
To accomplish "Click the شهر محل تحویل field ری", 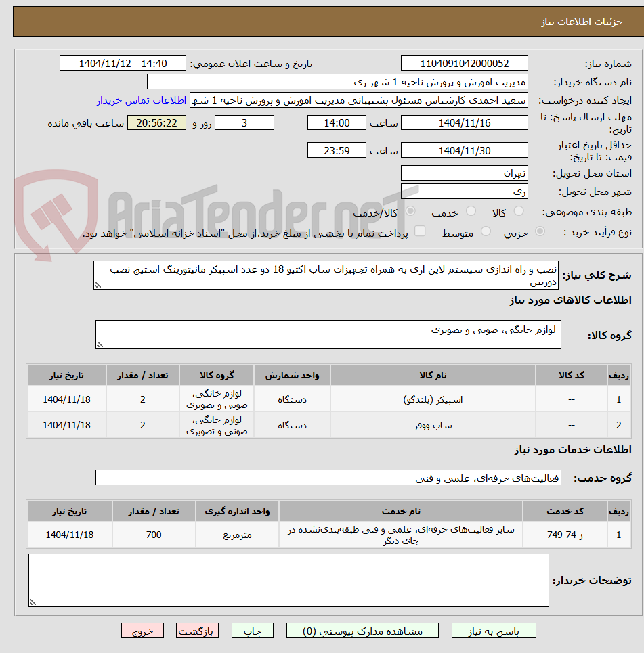I will point(465,191).
